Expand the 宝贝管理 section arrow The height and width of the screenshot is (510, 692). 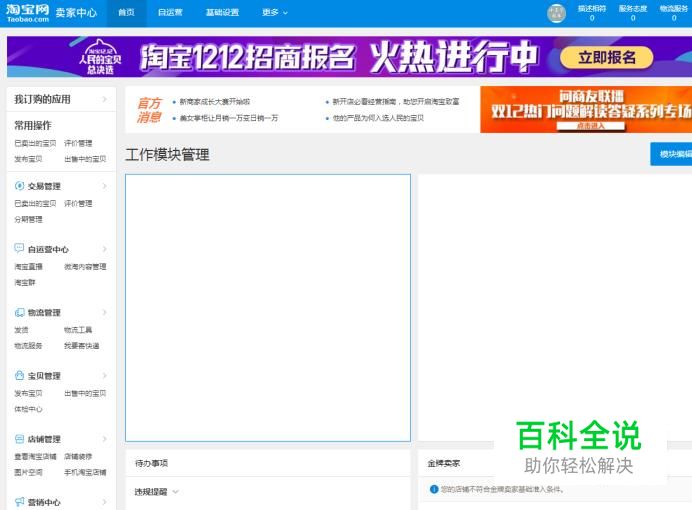point(105,375)
